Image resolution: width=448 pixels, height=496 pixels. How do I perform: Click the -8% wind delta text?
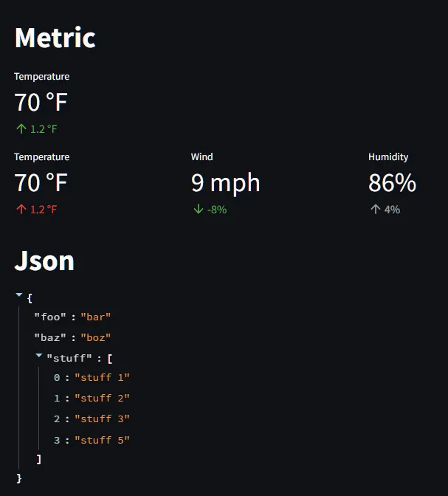click(217, 210)
